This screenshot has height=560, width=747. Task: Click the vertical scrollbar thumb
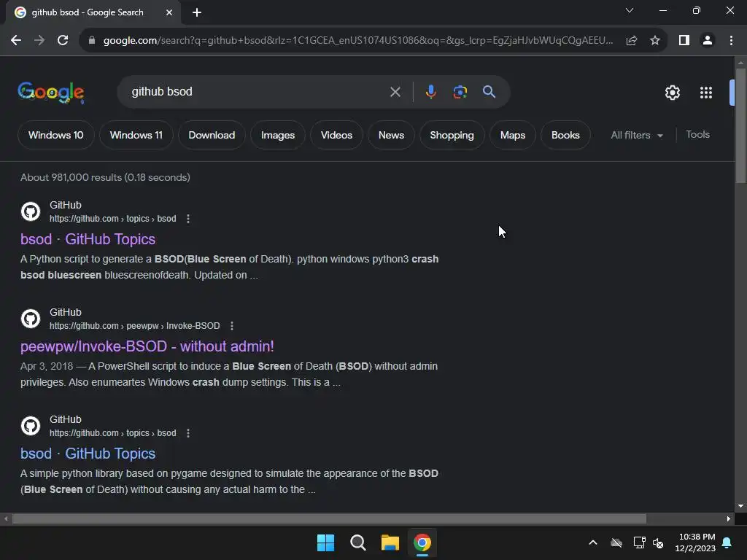click(x=740, y=125)
